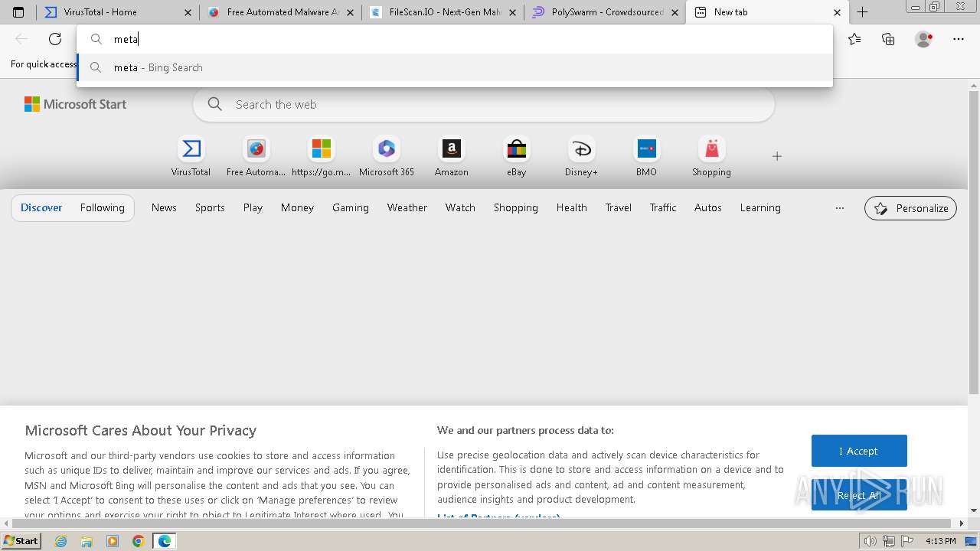This screenshot has height=551, width=980.
Task: Click the horizontal scrollbar right arrow
Action: [x=962, y=523]
